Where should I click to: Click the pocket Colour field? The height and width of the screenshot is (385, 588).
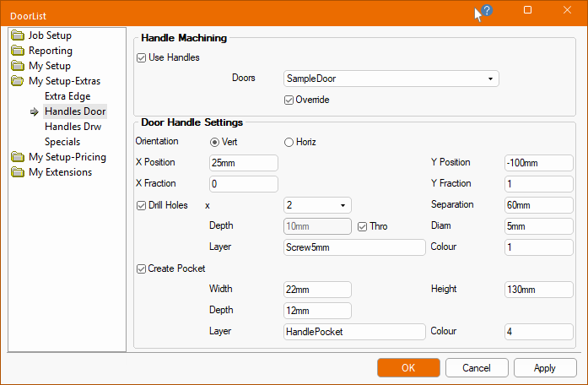(538, 332)
